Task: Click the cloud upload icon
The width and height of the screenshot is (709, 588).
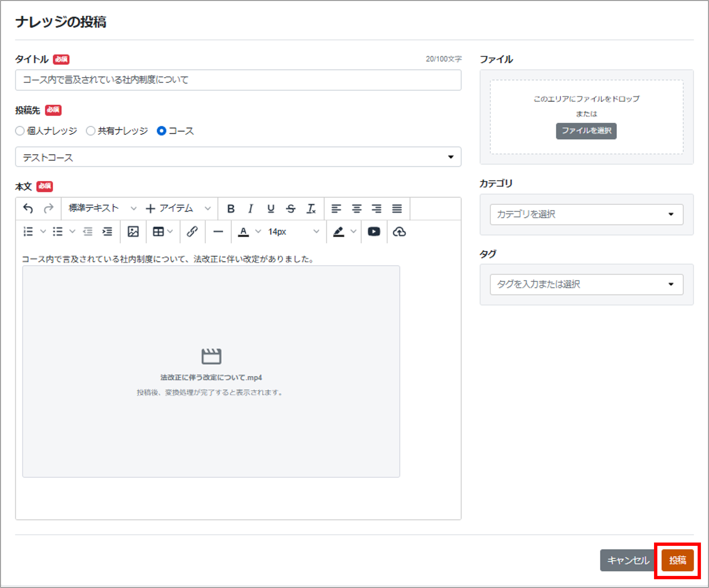Action: [399, 232]
